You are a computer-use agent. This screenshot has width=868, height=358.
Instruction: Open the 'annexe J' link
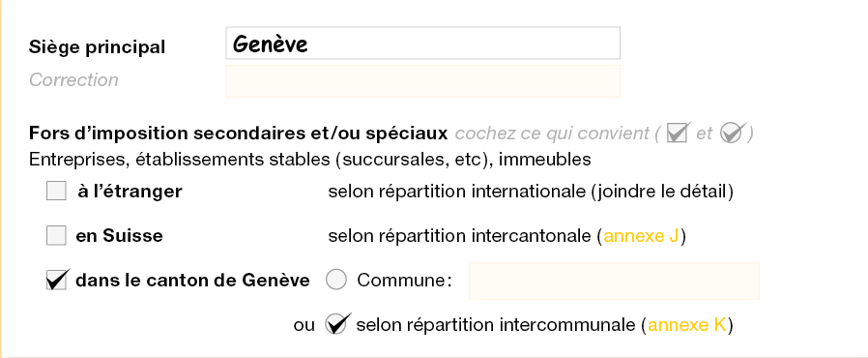tap(641, 236)
